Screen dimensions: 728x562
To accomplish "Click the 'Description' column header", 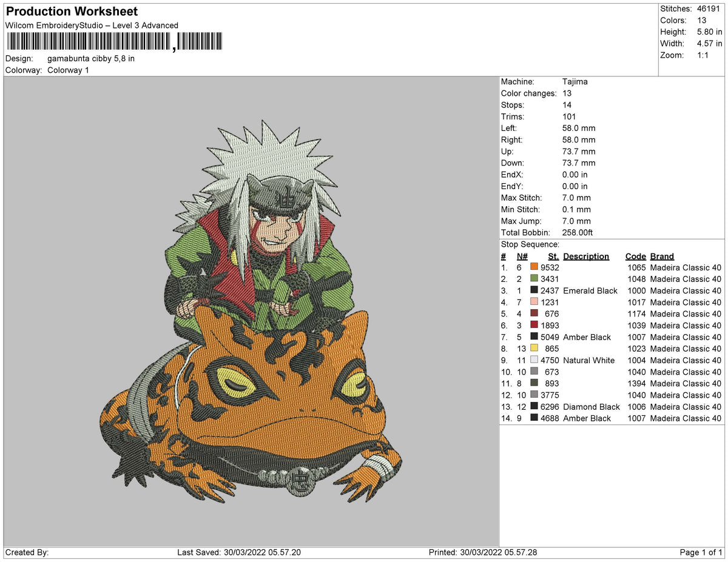I will tap(586, 256).
